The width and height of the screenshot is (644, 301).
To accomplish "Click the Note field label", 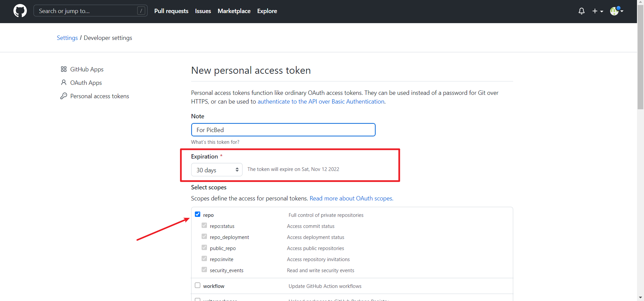I will click(x=198, y=116).
